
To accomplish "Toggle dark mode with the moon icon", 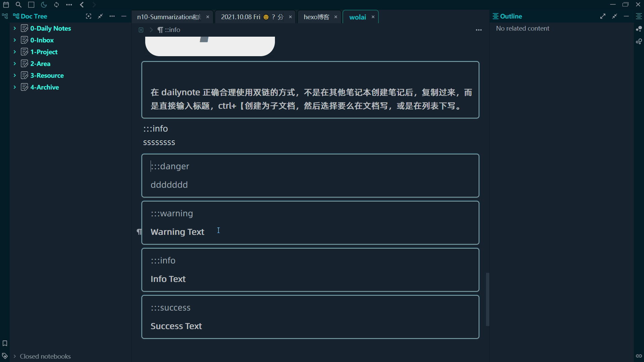I will click(x=44, y=5).
